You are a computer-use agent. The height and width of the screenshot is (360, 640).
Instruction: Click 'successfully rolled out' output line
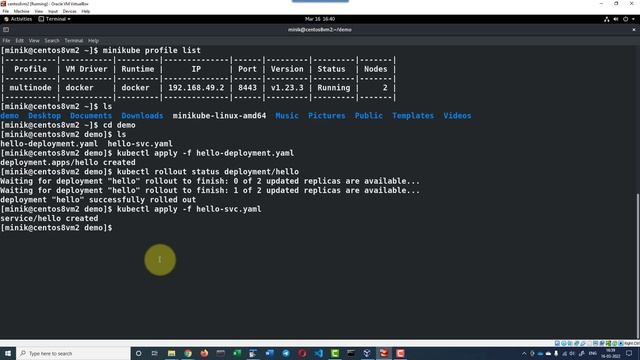click(x=98, y=200)
